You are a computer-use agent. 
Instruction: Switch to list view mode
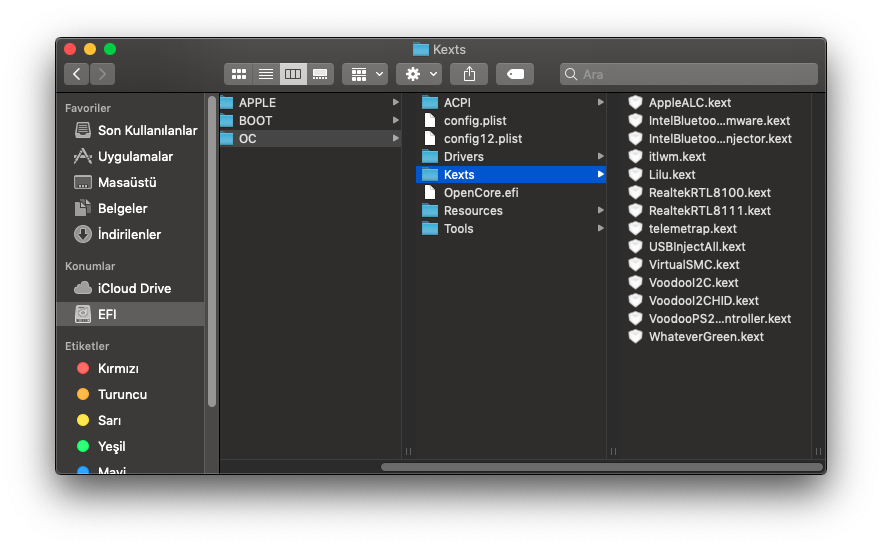pos(266,74)
